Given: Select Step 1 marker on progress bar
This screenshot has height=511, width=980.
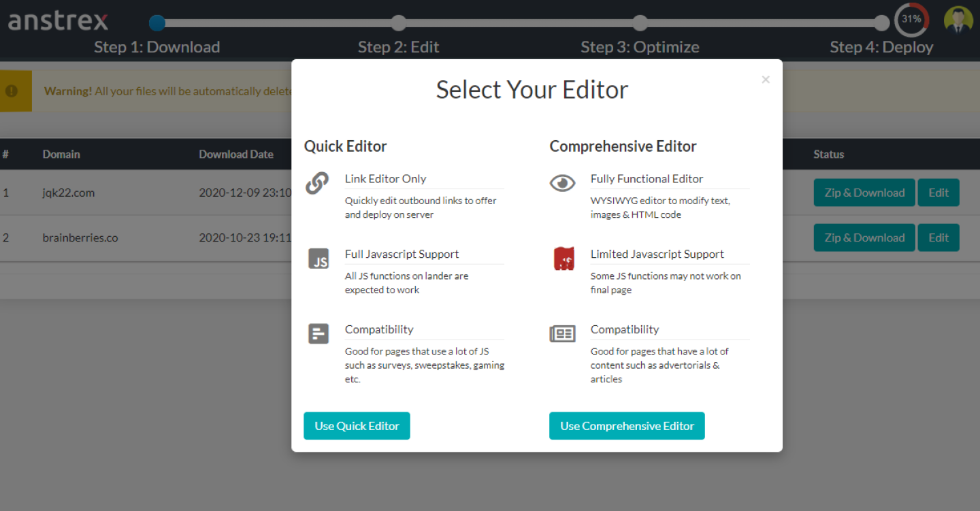Looking at the screenshot, I should click(157, 23).
